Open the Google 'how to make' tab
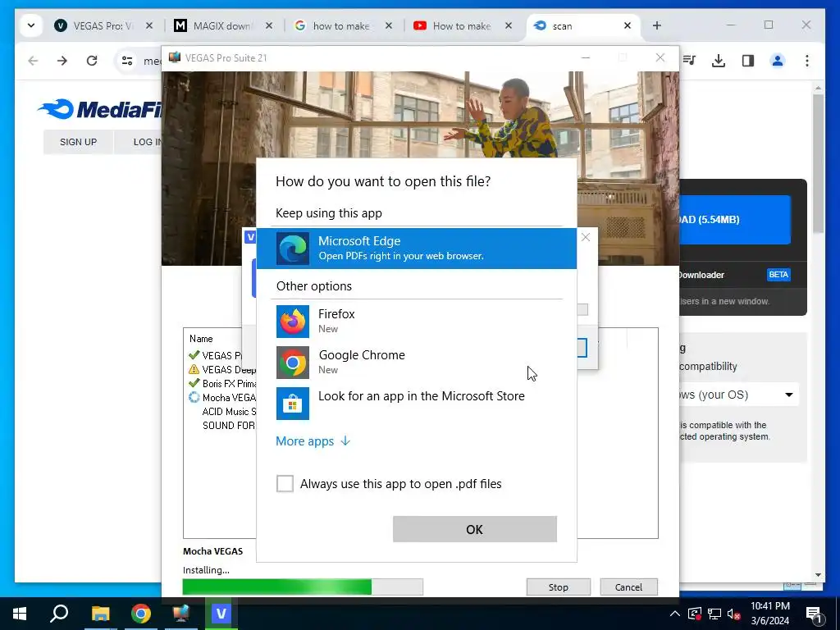Screen dimensions: 840x630 coord(340,25)
